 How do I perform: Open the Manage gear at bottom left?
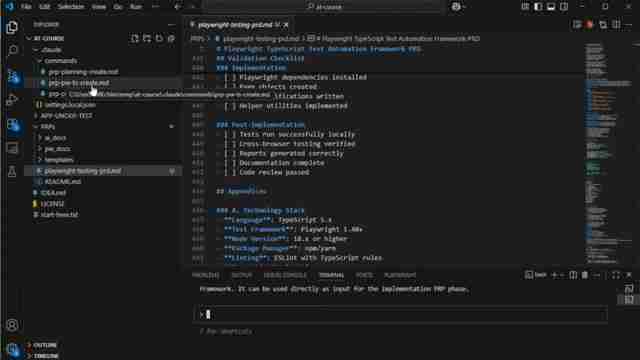click(x=13, y=350)
